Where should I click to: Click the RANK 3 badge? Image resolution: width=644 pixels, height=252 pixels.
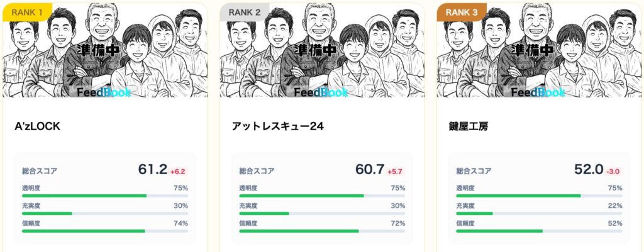(x=461, y=11)
